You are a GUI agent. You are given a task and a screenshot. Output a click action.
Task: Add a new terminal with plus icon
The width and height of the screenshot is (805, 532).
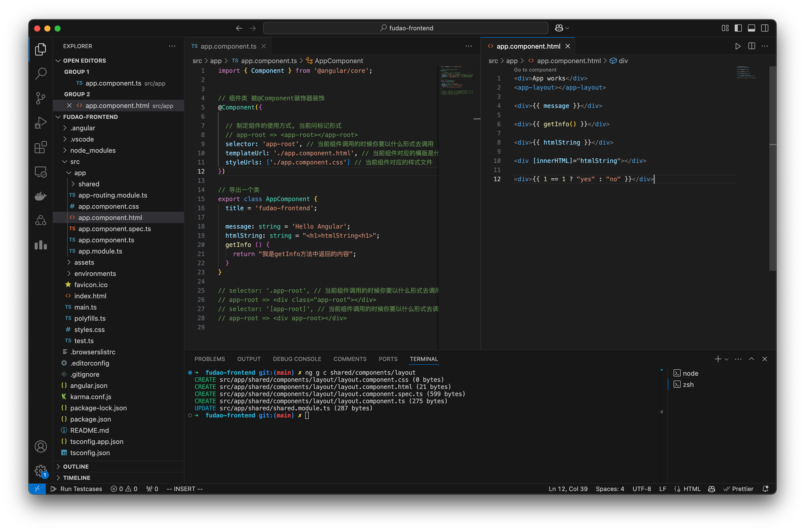718,359
